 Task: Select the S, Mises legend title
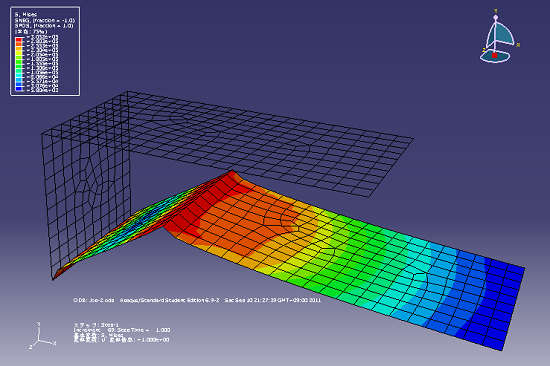click(x=26, y=14)
